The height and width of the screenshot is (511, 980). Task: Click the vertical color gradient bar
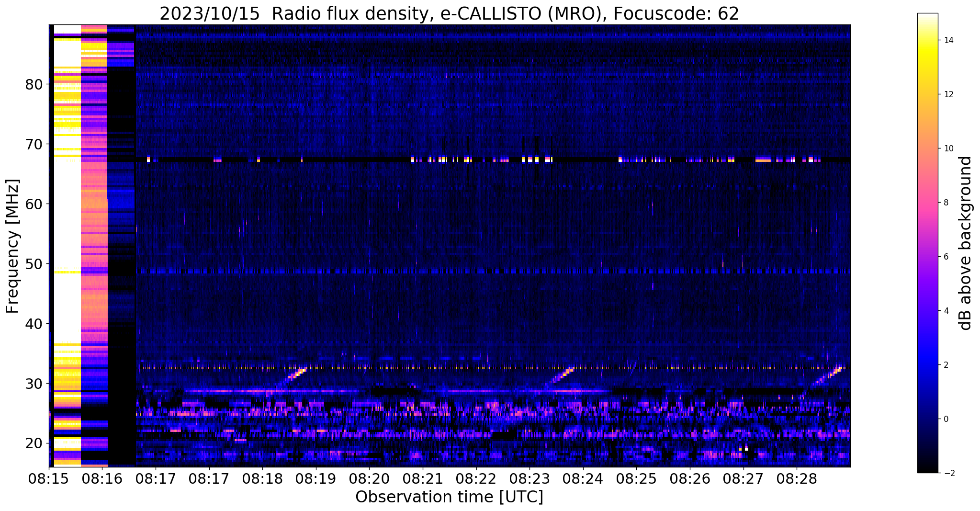click(928, 243)
